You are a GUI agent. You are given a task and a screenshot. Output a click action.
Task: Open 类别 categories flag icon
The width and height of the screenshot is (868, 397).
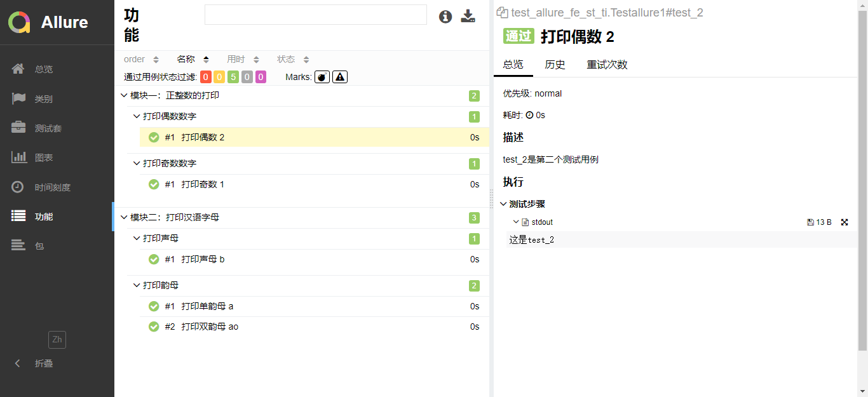tap(18, 98)
